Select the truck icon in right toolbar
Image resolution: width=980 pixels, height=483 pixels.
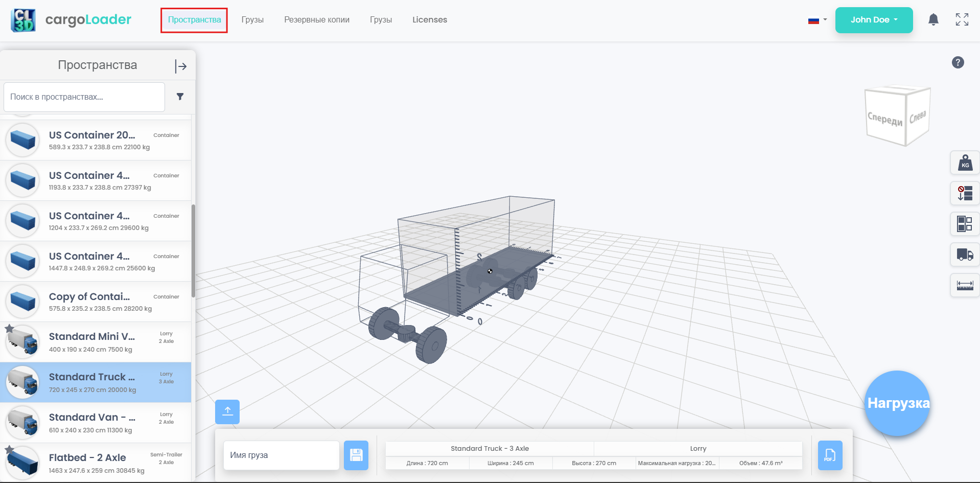[964, 254]
